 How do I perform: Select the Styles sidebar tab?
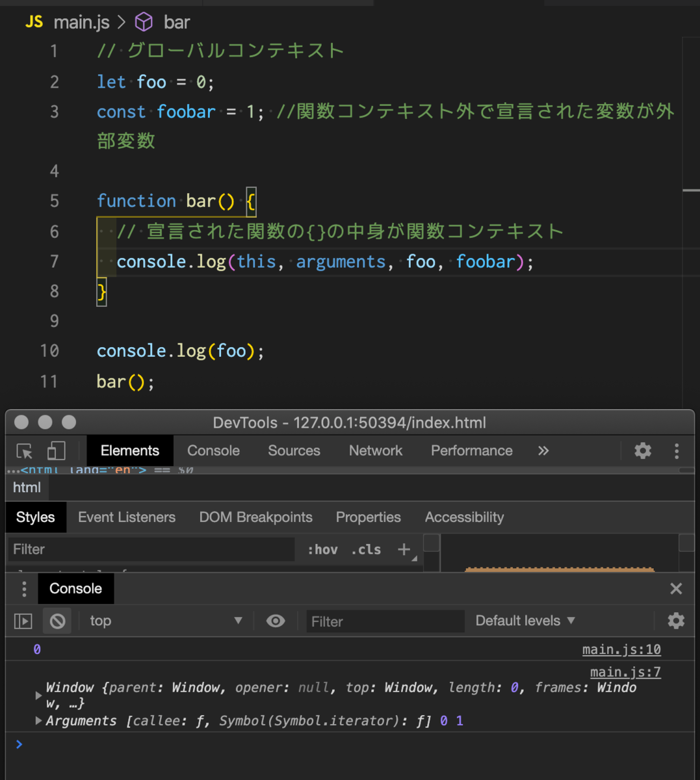[x=36, y=517]
